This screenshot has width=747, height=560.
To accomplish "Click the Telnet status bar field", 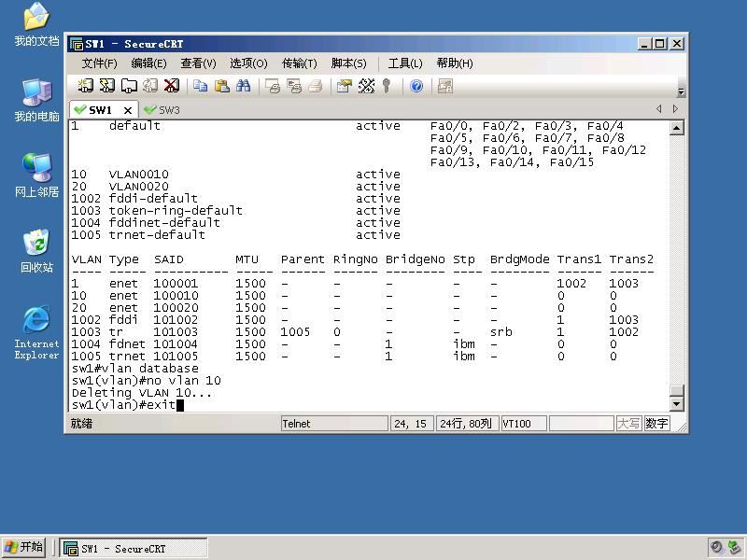I will point(334,424).
